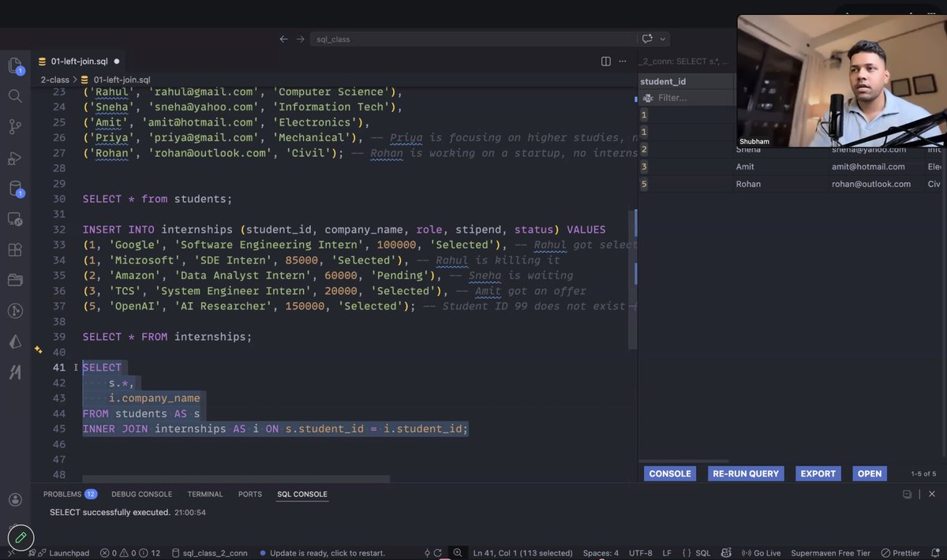Open the SQLTools database icon
The image size is (947, 560).
pos(15,189)
